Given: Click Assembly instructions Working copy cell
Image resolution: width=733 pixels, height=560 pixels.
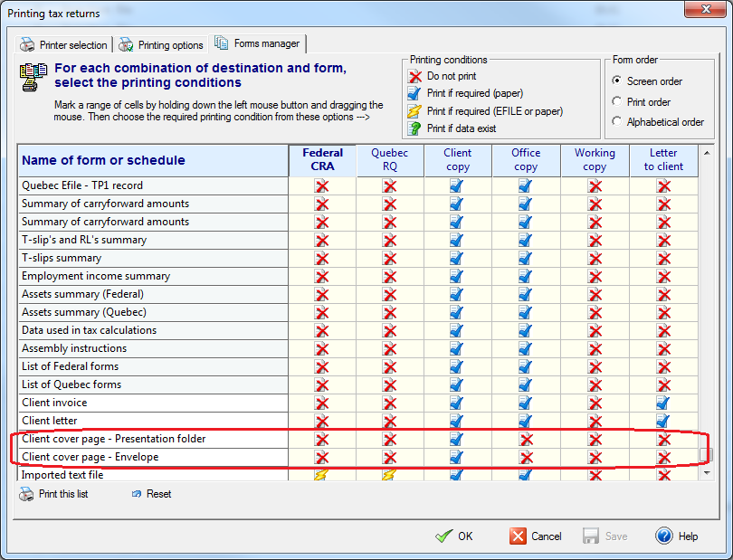Looking at the screenshot, I should click(595, 348).
